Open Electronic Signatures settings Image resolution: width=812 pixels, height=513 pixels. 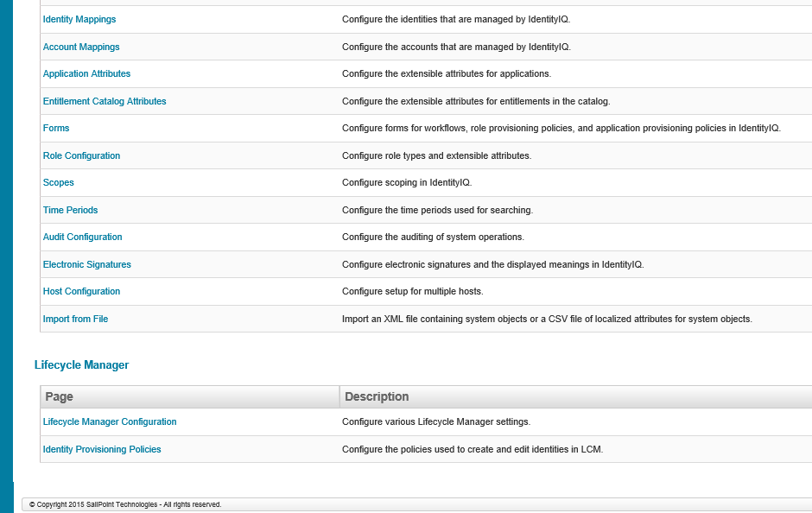86,264
